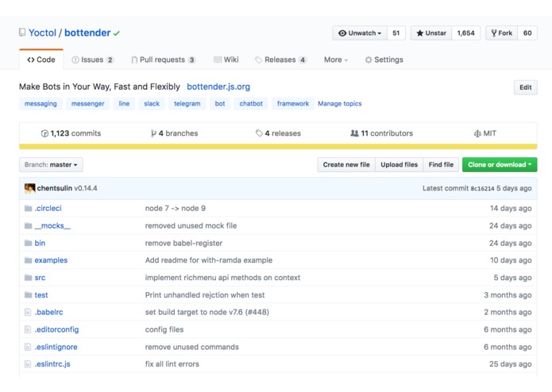Open the v0.14.4 commit message
The width and height of the screenshot is (552, 392).
[x=86, y=188]
